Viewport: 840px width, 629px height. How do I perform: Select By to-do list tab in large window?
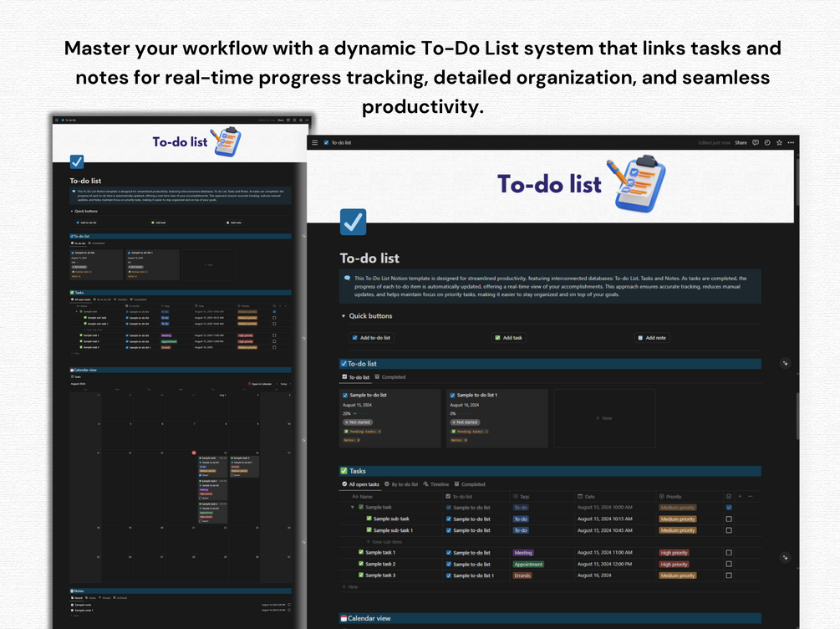[x=401, y=484]
